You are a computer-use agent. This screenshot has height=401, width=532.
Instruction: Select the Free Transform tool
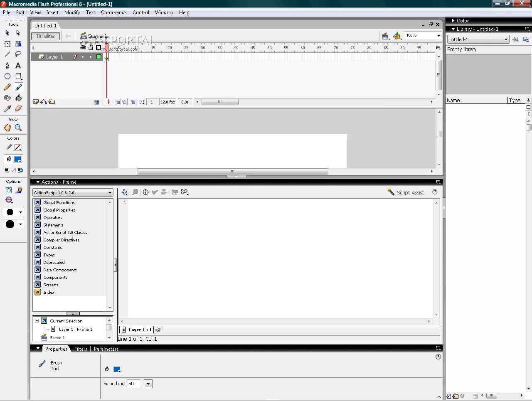tap(7, 44)
